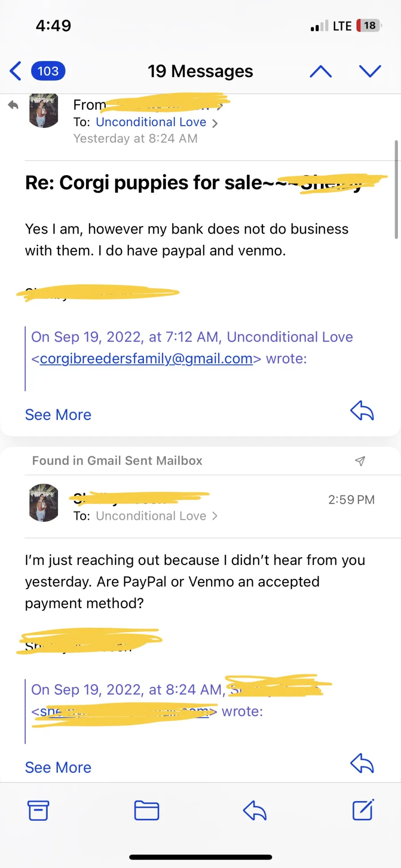Tap See More on the first email

pos(58,415)
